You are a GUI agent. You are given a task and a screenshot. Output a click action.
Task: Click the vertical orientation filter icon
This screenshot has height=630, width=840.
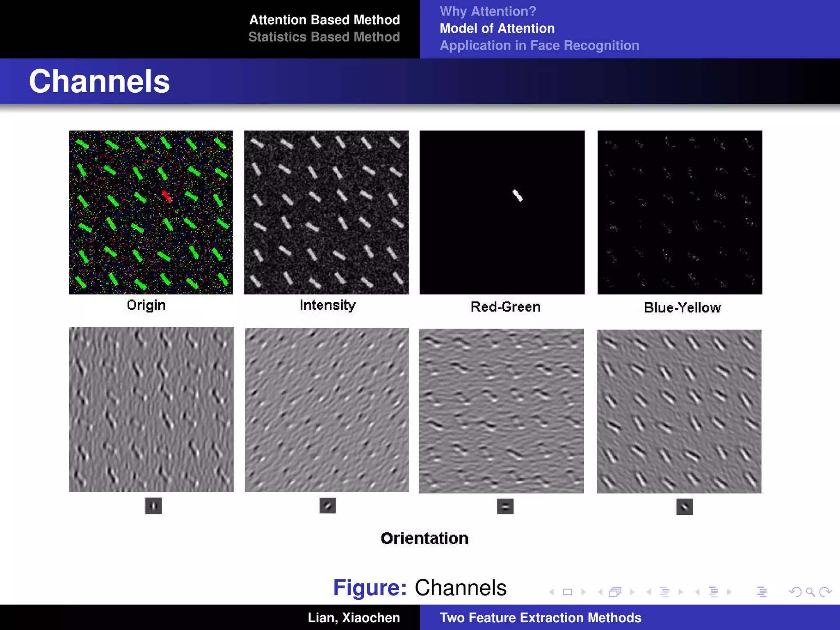click(153, 506)
